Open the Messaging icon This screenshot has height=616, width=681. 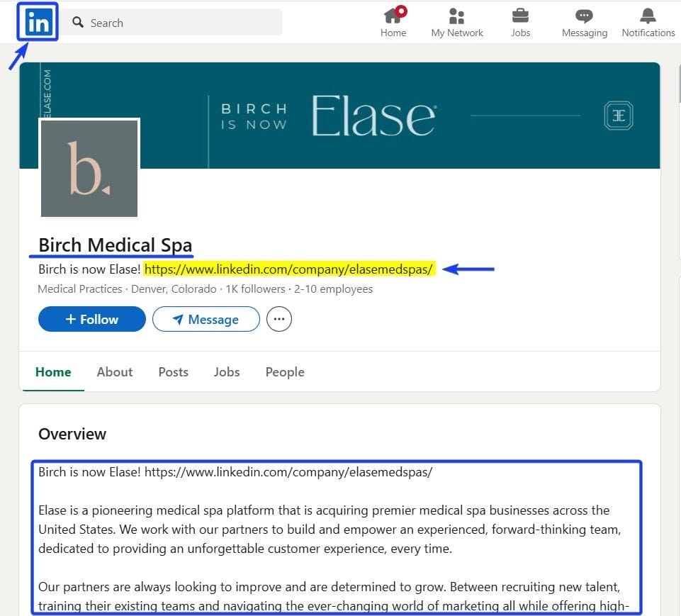coord(584,16)
